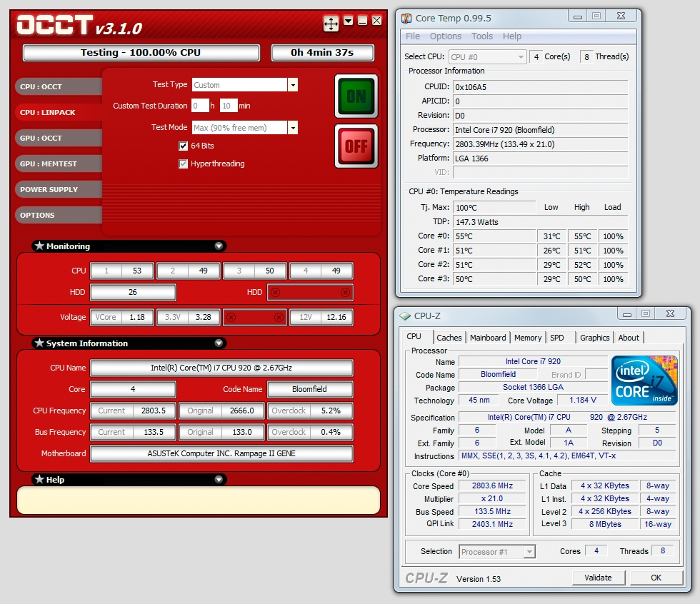Image resolution: width=700 pixels, height=604 pixels.
Task: Click the TDP 147.3 Watts value
Action: point(540,222)
